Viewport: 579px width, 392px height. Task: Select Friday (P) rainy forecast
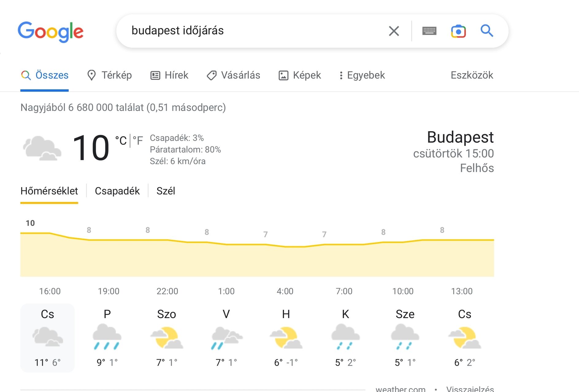pyautogui.click(x=107, y=337)
